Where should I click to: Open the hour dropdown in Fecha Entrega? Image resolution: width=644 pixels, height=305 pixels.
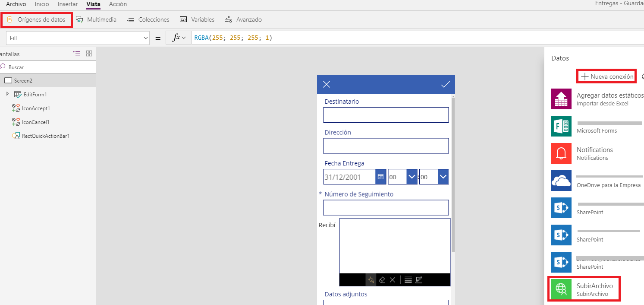[412, 177]
